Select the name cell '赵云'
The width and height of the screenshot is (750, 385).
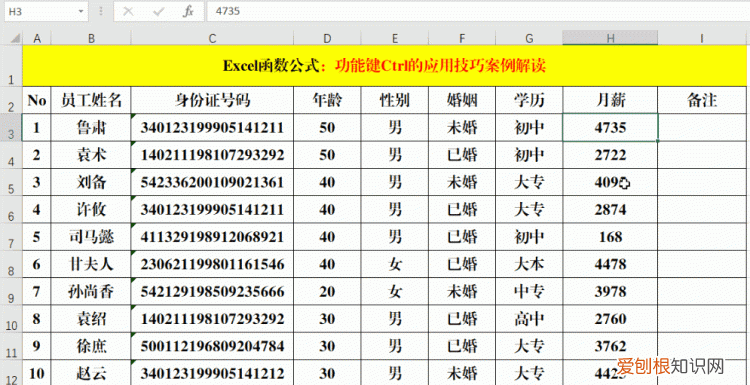tap(91, 373)
